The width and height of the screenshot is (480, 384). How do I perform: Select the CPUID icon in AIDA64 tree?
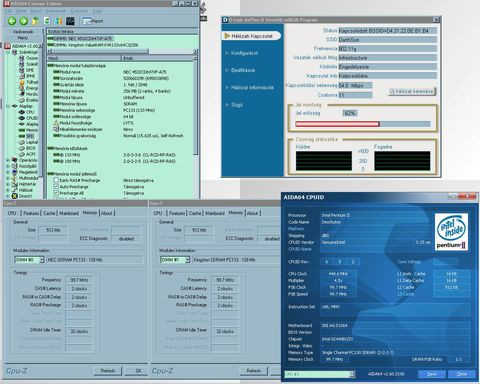tap(22, 118)
